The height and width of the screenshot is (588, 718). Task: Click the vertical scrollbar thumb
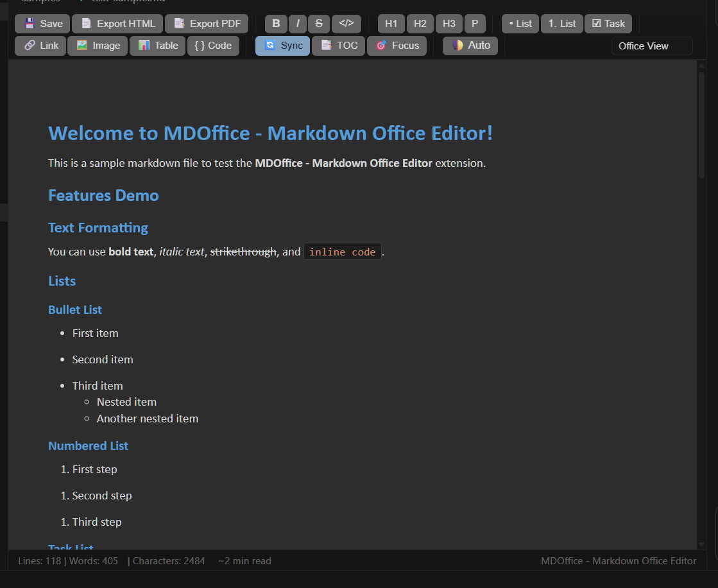701,125
